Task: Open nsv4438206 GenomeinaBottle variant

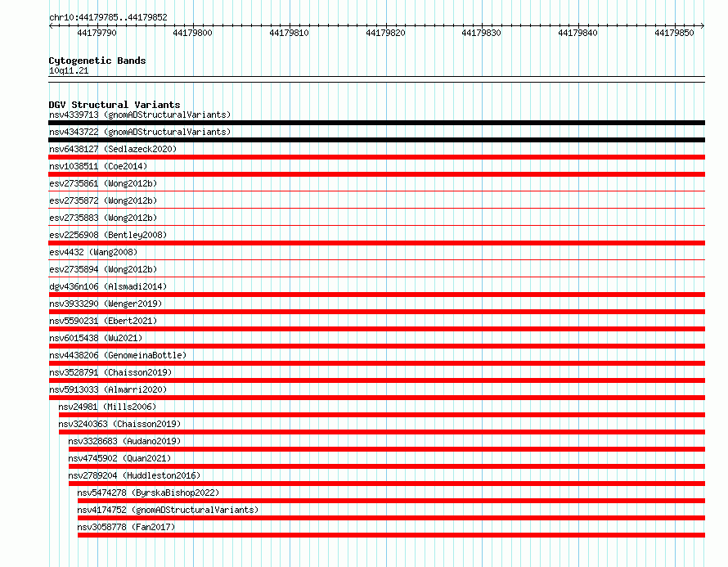Action: click(118, 355)
